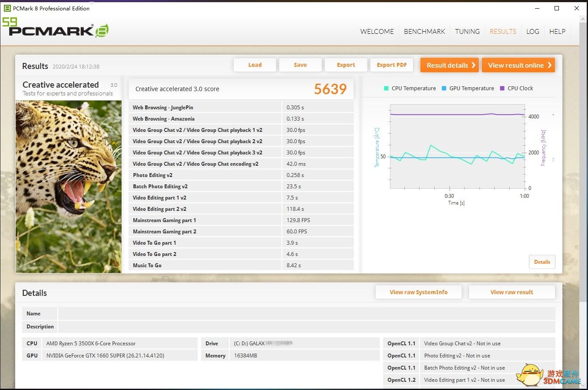
Task: Click the Creative accelerated heading
Action: 60,85
